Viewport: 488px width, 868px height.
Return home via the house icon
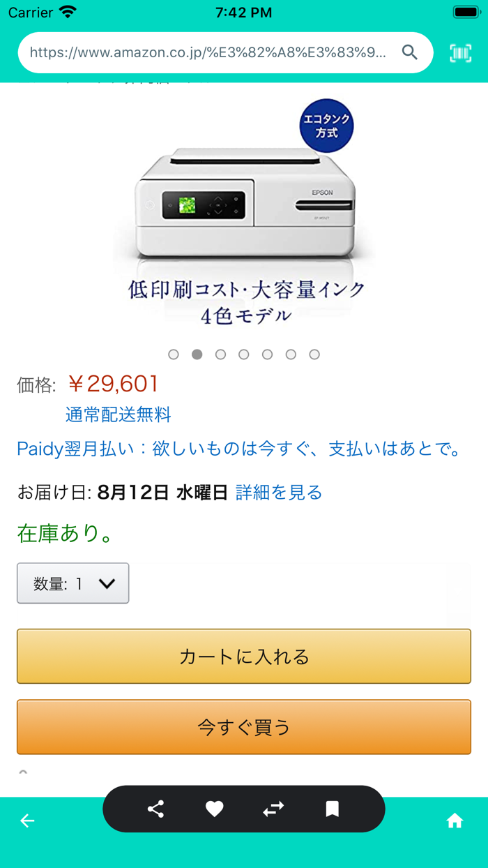pyautogui.click(x=455, y=821)
